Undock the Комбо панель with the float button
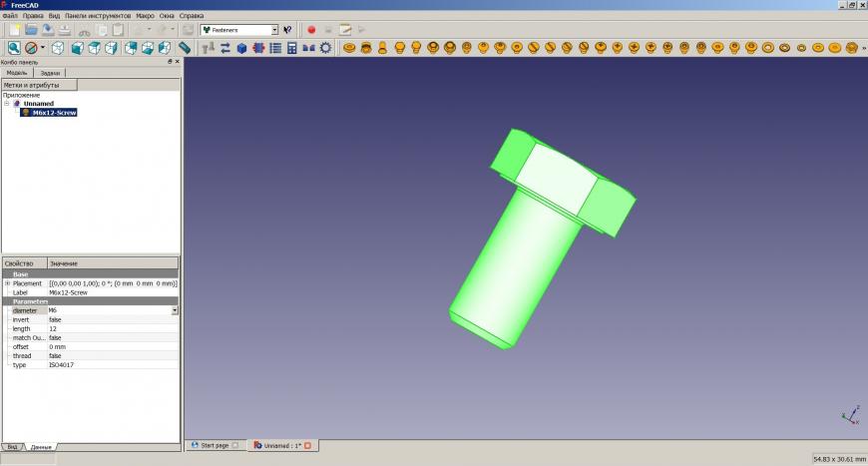Image resolution: width=868 pixels, height=466 pixels. pos(170,62)
